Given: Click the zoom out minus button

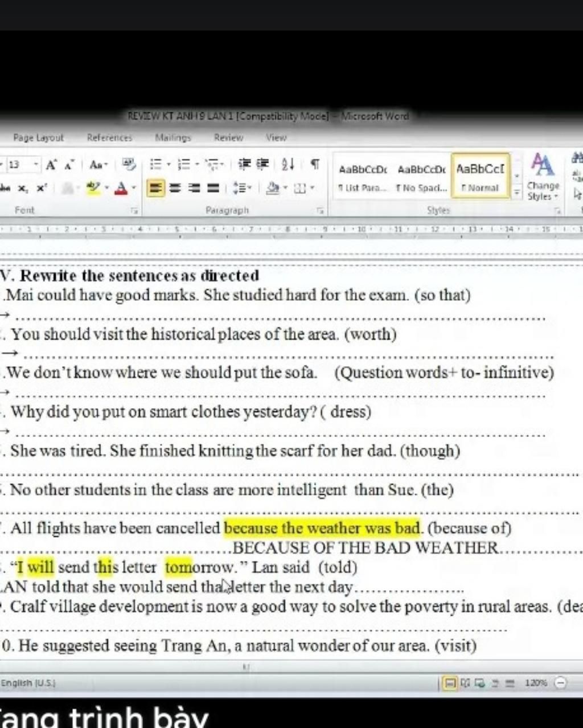Looking at the screenshot, I should click(x=561, y=682).
